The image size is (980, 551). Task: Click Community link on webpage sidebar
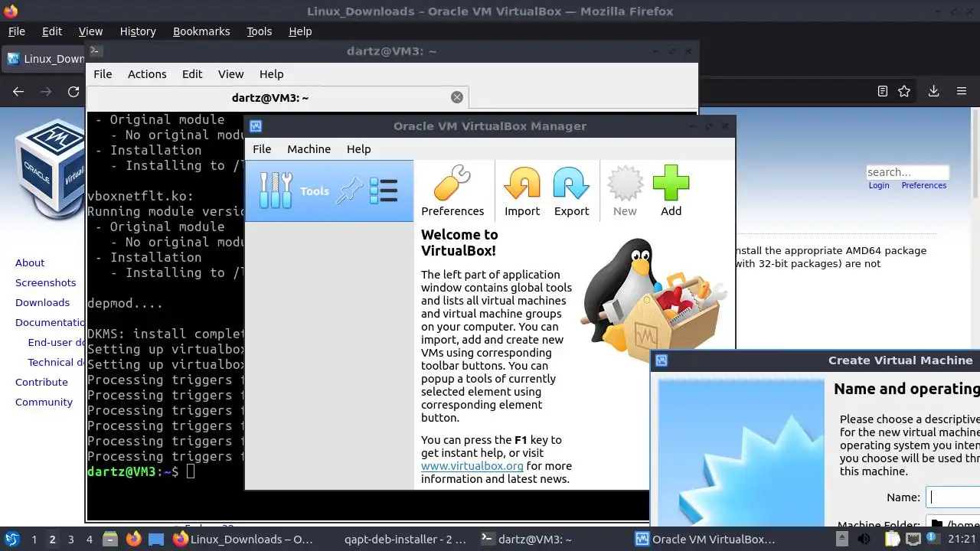tap(44, 402)
